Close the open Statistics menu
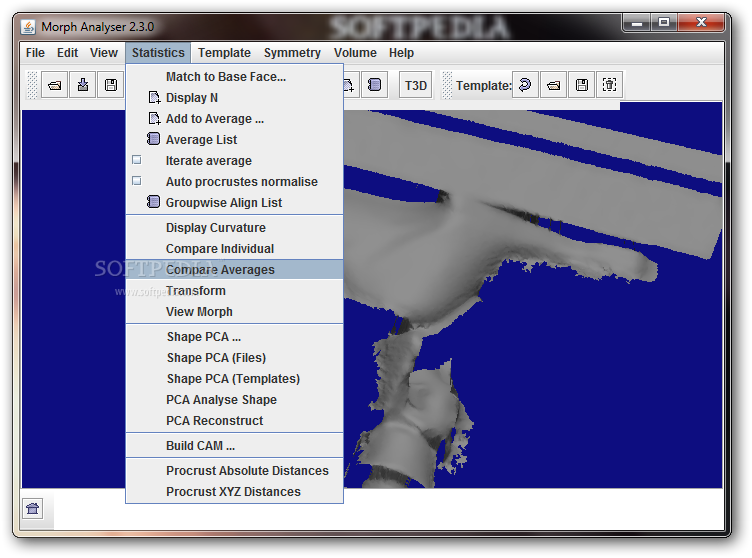 click(x=158, y=53)
